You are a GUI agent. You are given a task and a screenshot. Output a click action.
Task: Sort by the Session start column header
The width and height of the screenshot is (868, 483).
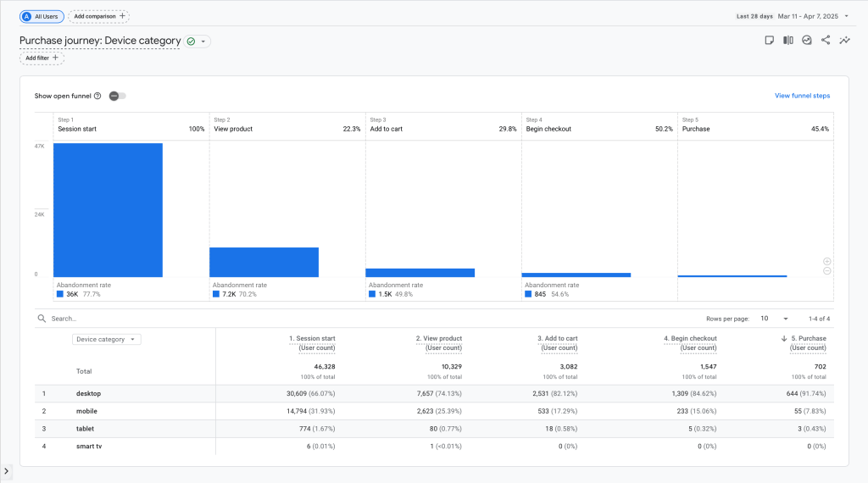(312, 339)
